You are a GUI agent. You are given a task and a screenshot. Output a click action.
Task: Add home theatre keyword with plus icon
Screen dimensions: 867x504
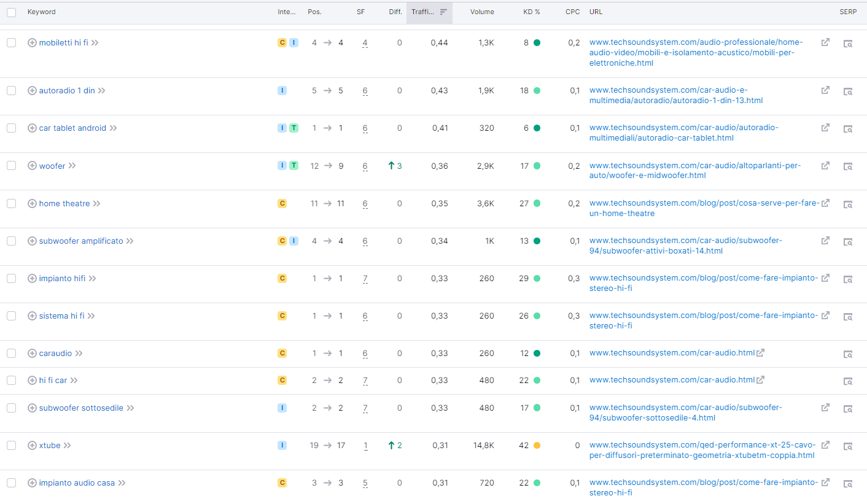tap(32, 203)
